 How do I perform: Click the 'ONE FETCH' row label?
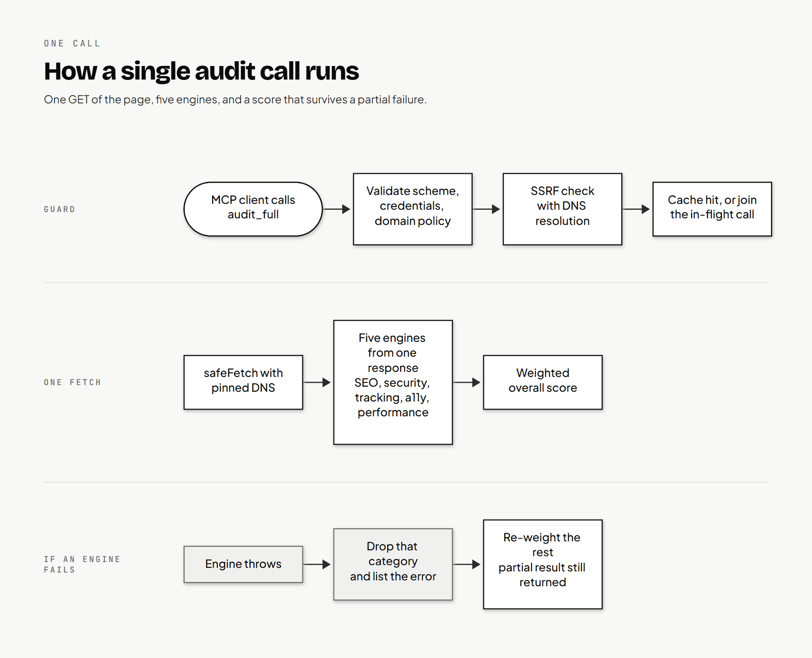pyautogui.click(x=72, y=382)
